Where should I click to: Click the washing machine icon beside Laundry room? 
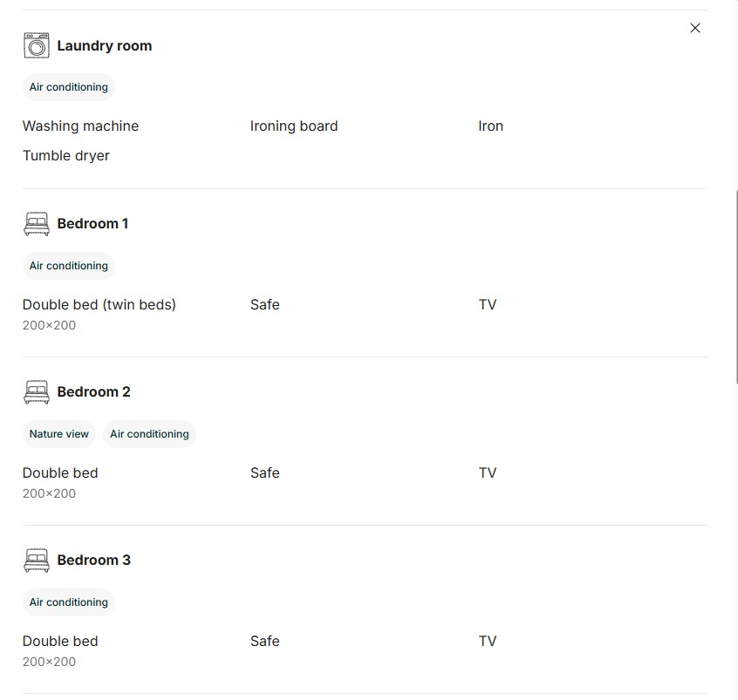[37, 45]
